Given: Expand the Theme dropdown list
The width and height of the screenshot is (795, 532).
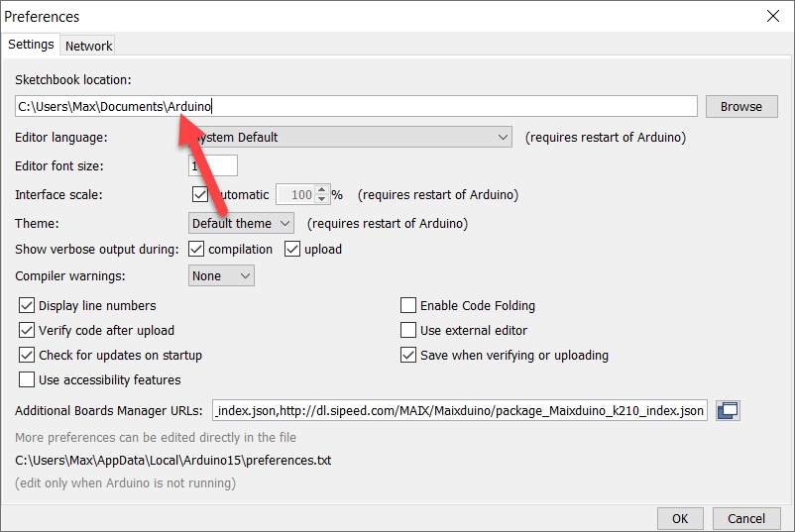Looking at the screenshot, I should pos(241,224).
